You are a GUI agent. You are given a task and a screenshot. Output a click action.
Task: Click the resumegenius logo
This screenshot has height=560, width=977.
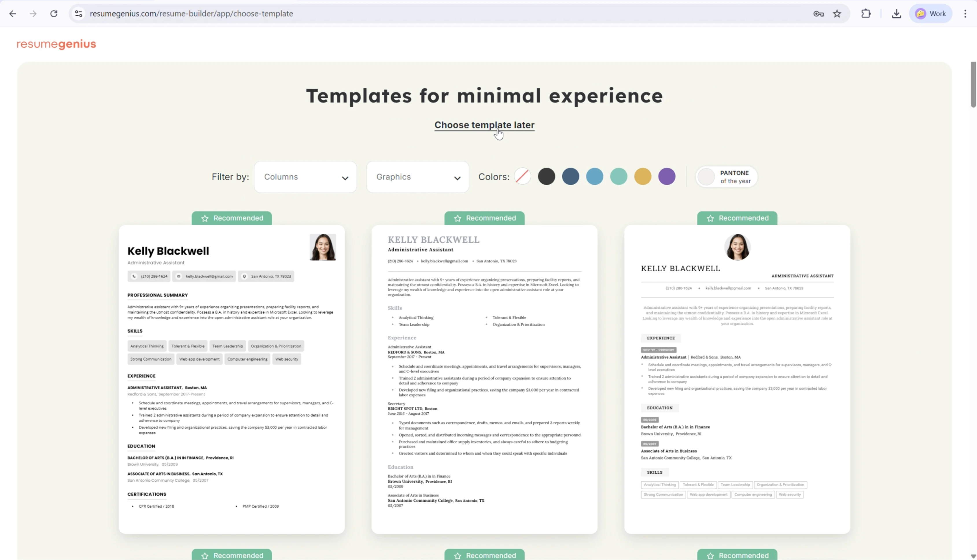(56, 44)
